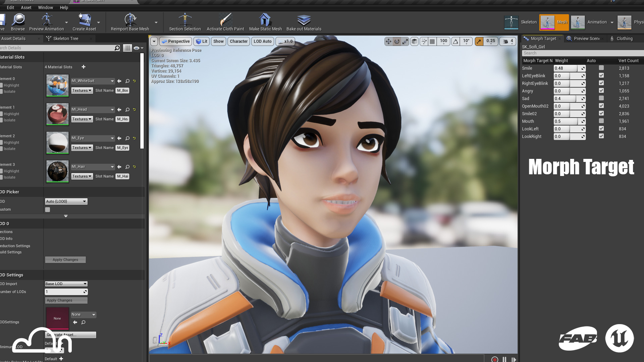Image resolution: width=644 pixels, height=362 pixels.
Task: Browse to MI_Head asset with magnifier icon
Action: tap(127, 110)
